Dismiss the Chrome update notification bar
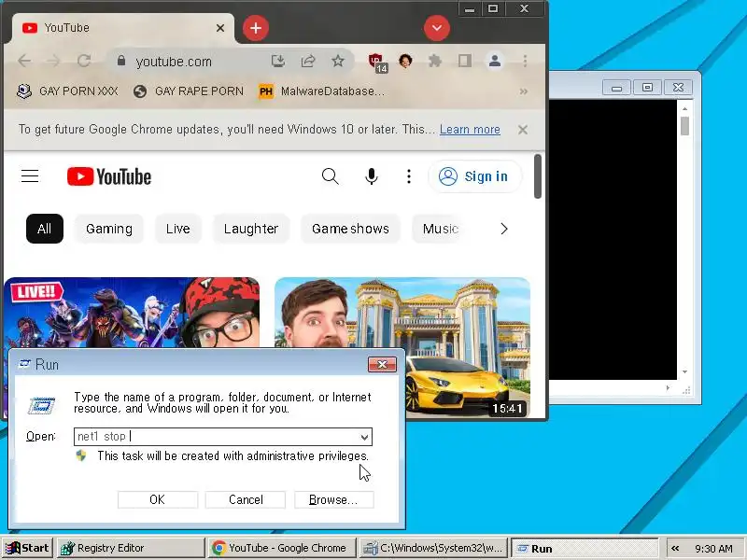Screen dimensions: 747x560 click(x=523, y=130)
